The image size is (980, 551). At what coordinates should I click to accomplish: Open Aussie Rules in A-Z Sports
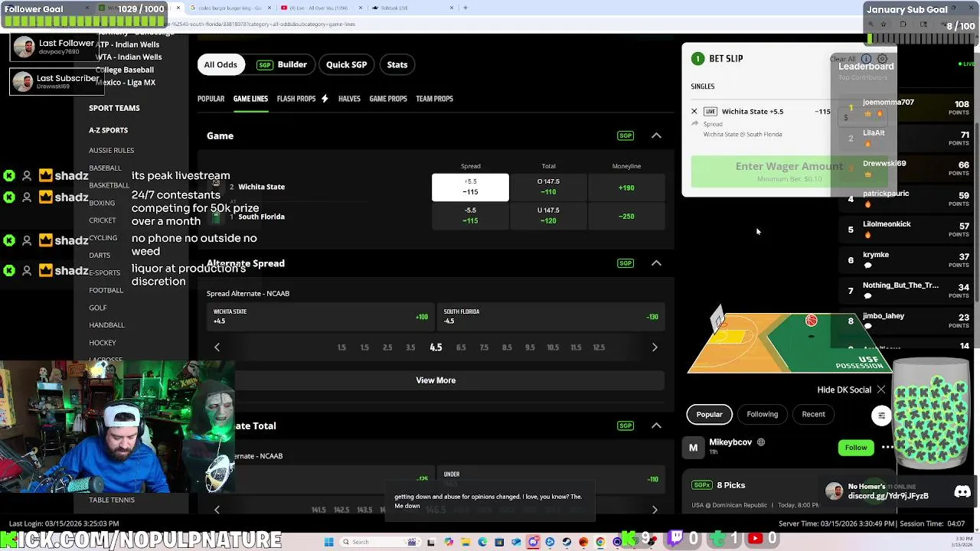(111, 151)
